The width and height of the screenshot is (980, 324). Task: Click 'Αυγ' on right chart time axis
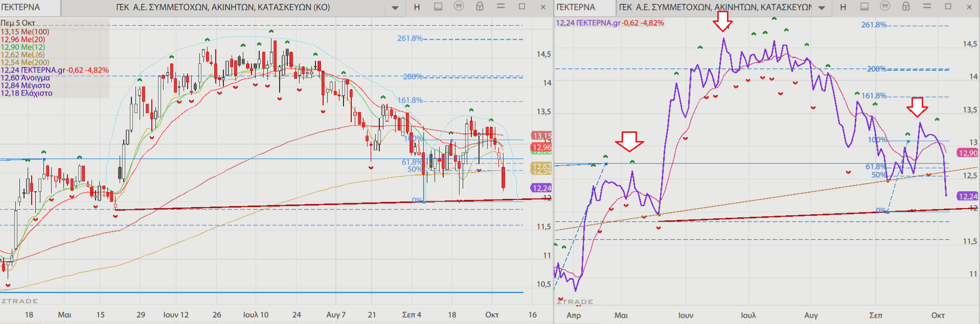coord(811,315)
